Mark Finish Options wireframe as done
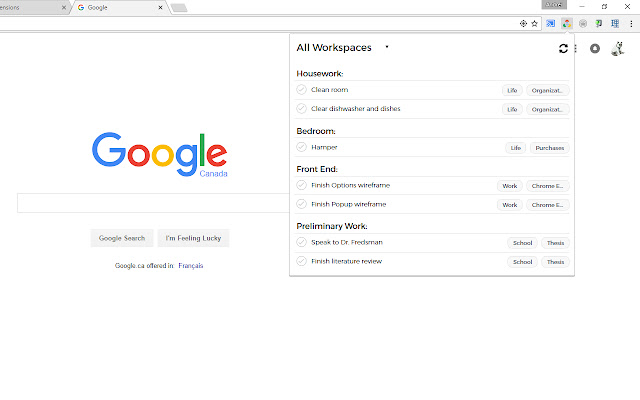Image resolution: width=640 pixels, height=400 pixels. coord(301,185)
